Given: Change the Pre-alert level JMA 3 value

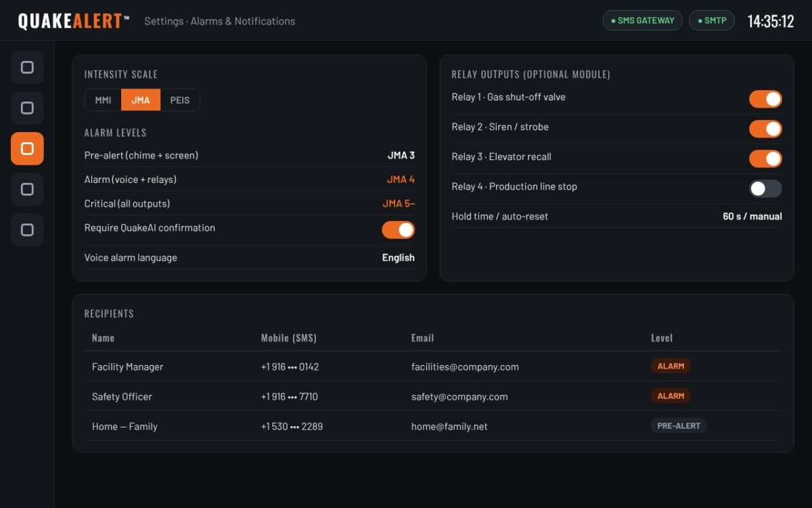Looking at the screenshot, I should (x=401, y=155).
